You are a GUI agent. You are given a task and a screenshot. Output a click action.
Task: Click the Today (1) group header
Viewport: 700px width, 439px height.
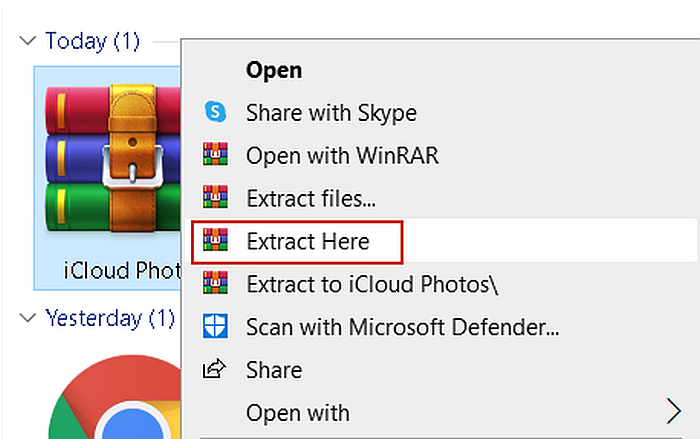point(92,41)
